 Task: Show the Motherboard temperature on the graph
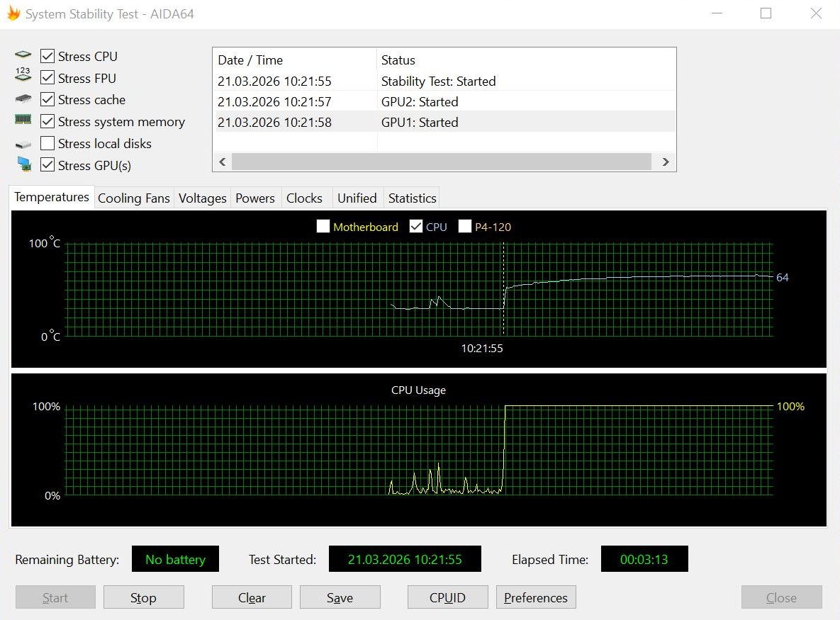tap(323, 227)
